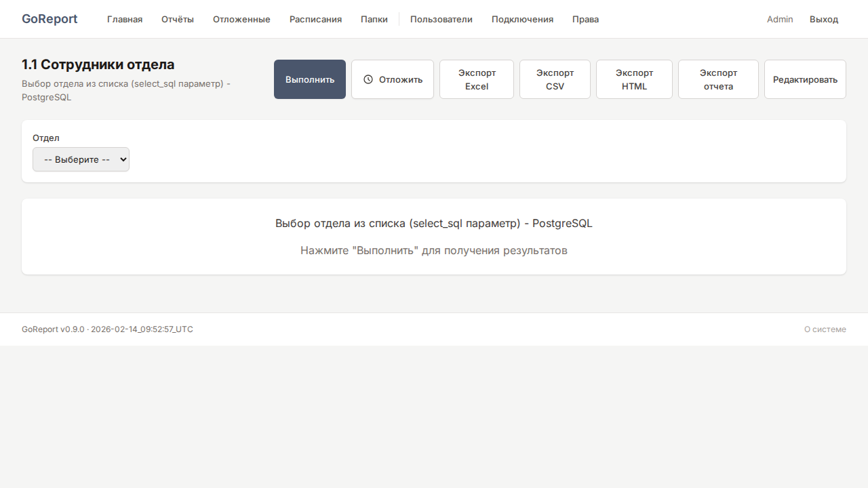Click the GoReport logo
The image size is (868, 488).
[50, 19]
